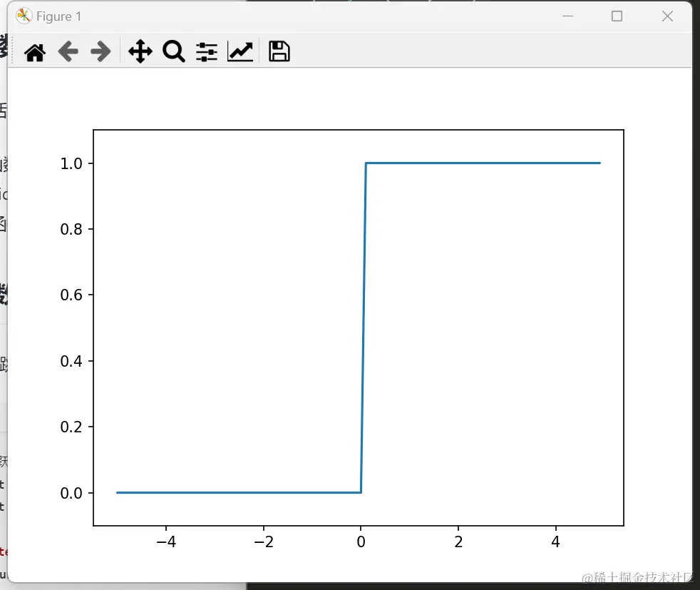
Task: Click the y-axis tick label 0.0
Action: coord(71,493)
